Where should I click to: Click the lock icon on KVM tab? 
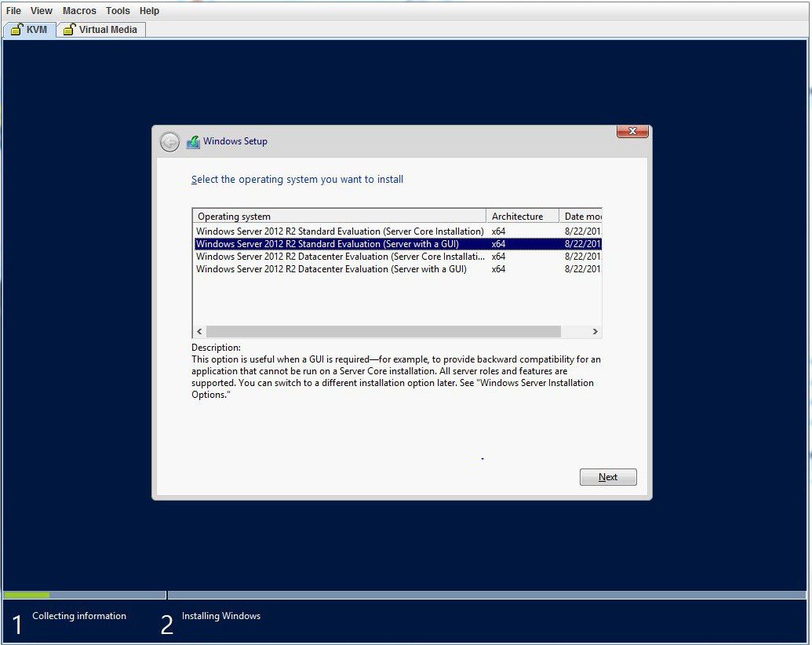pos(17,29)
